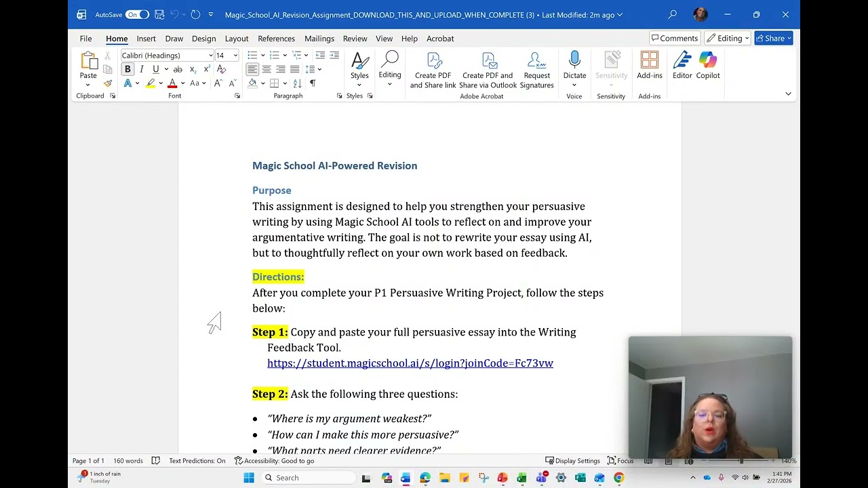Click the 160 words count
Image resolution: width=868 pixels, height=488 pixels.
point(128,461)
